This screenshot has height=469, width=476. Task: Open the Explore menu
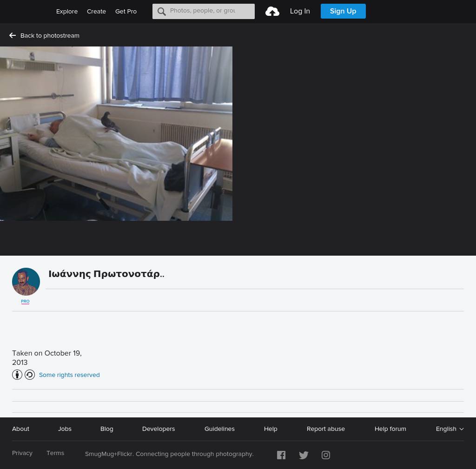[67, 12]
